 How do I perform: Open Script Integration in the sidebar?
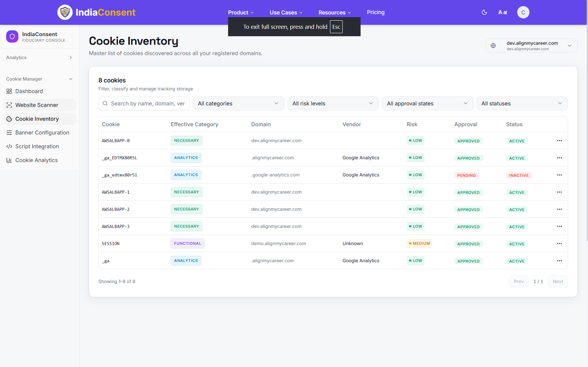[x=40, y=146]
